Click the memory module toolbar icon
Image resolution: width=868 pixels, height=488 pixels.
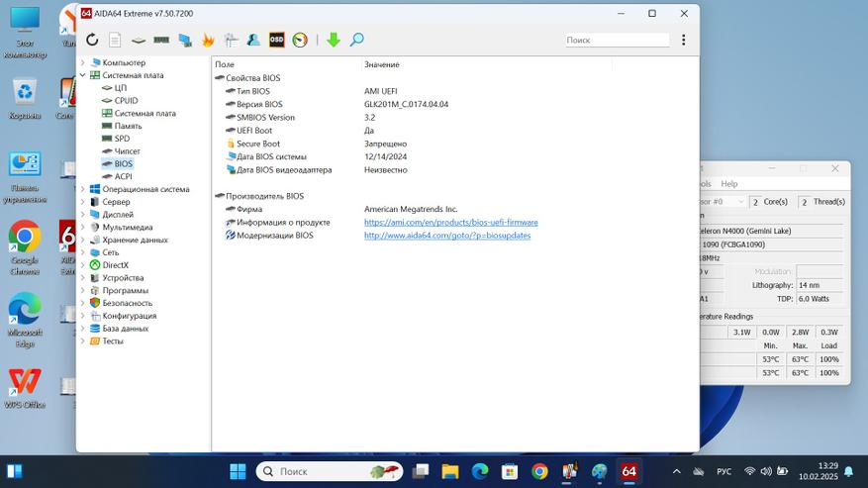click(161, 40)
